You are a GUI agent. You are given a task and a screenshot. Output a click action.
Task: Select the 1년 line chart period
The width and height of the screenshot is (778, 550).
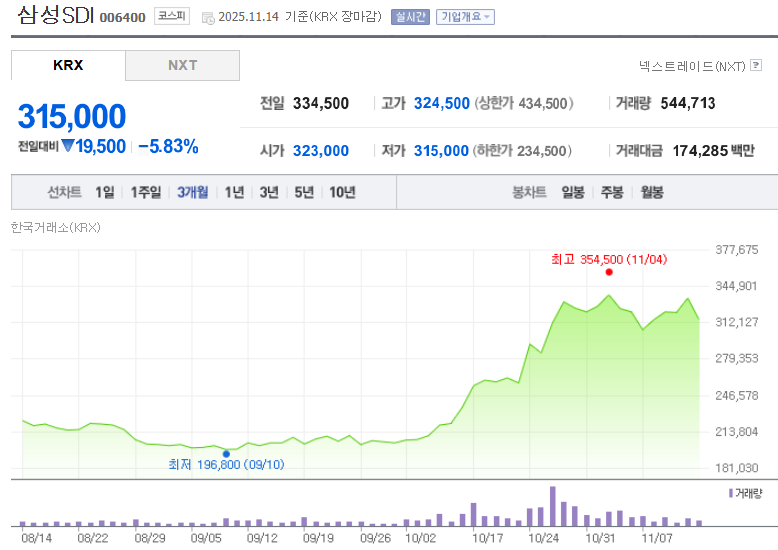(x=234, y=192)
